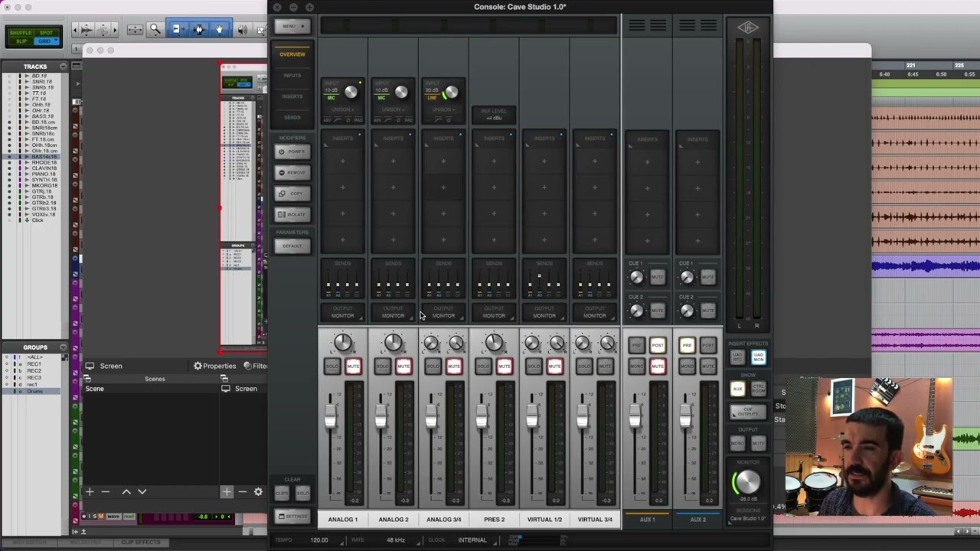Click the REMOVE modifier button
980x551 pixels.
point(292,172)
